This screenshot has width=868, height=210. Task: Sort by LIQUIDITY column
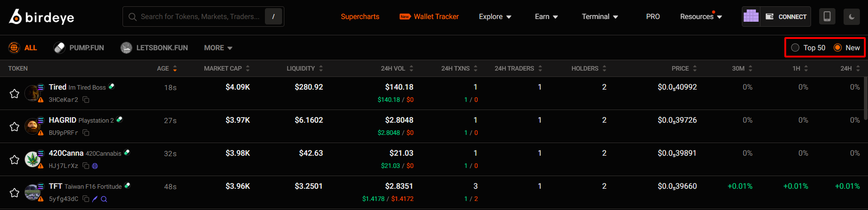(x=305, y=68)
